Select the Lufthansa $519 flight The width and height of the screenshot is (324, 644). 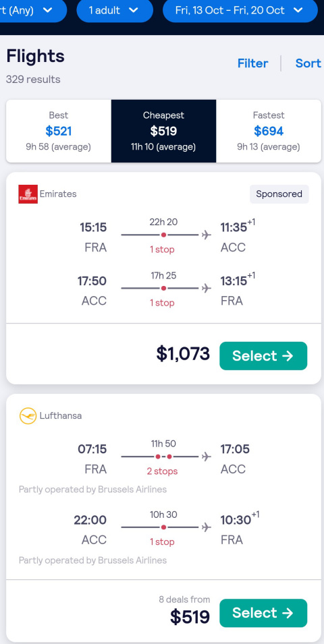pos(263,613)
